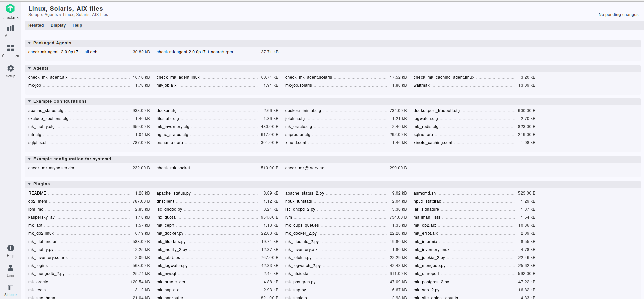Open the Help menu in the page menu bar
Viewport: 644px width, 299px height.
pyautogui.click(x=77, y=25)
